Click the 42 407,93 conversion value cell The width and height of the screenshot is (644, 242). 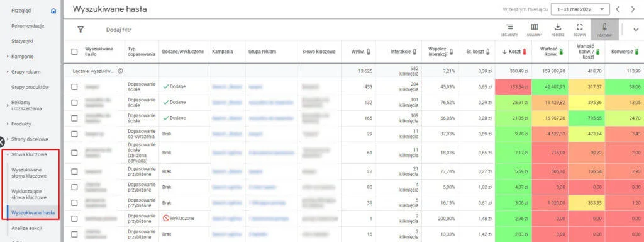point(550,87)
